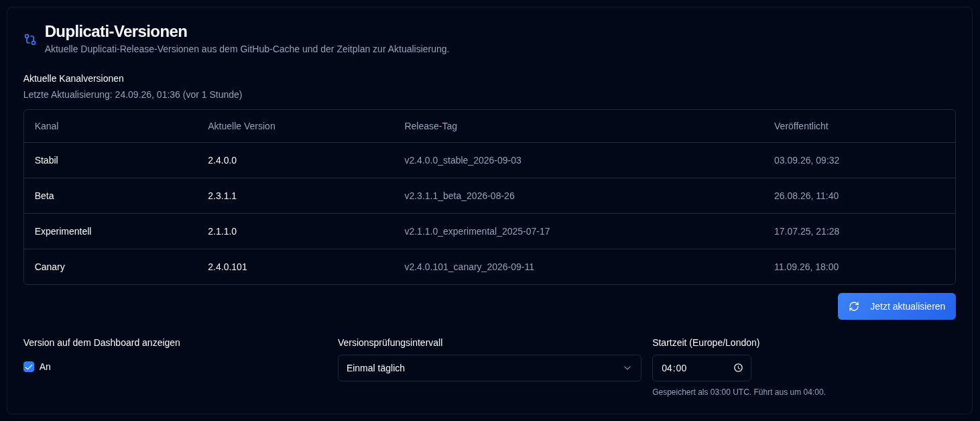This screenshot has width=980, height=421.
Task: Select the Canary channel row
Action: click(489, 267)
